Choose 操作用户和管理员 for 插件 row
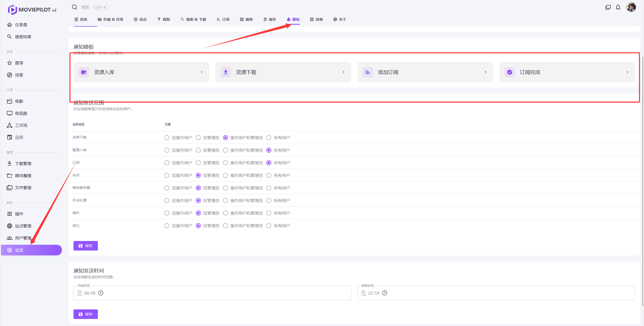This screenshot has width=644, height=326. [x=225, y=213]
